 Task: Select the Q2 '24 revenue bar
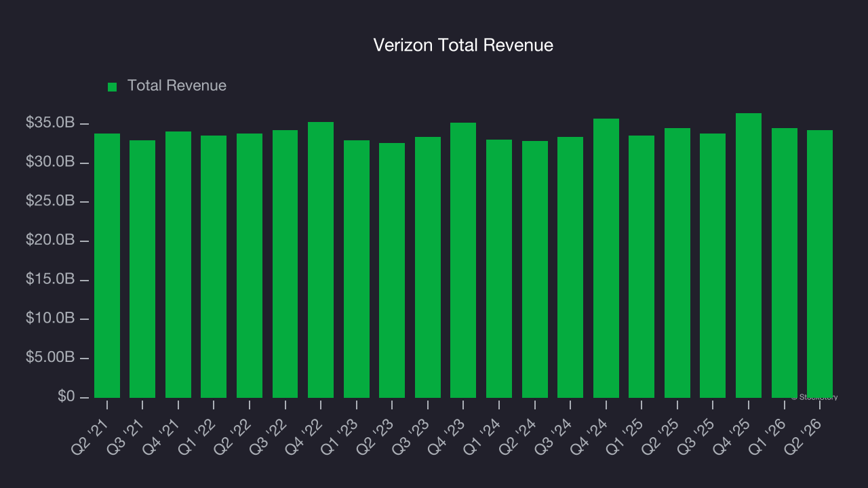click(535, 269)
